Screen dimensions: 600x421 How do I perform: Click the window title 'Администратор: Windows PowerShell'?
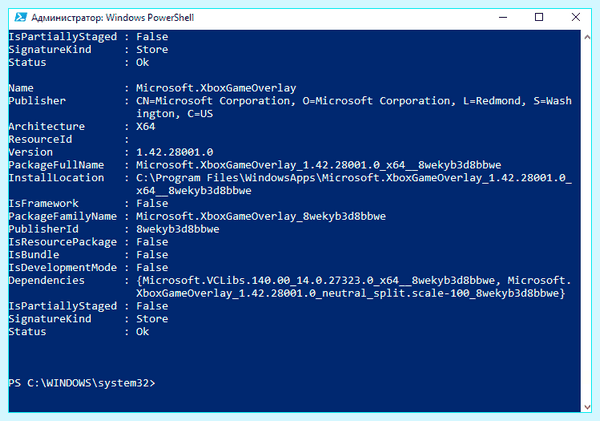[x=112, y=18]
